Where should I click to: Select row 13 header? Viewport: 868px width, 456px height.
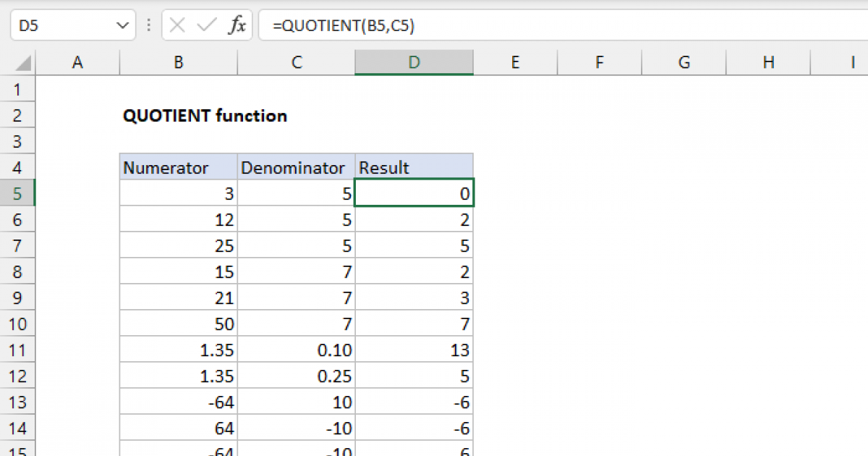(18, 402)
